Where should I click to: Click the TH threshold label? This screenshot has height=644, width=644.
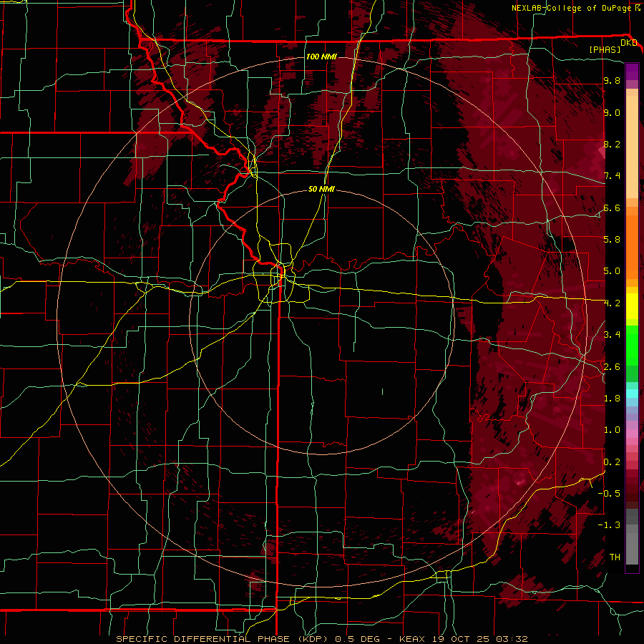point(615,557)
